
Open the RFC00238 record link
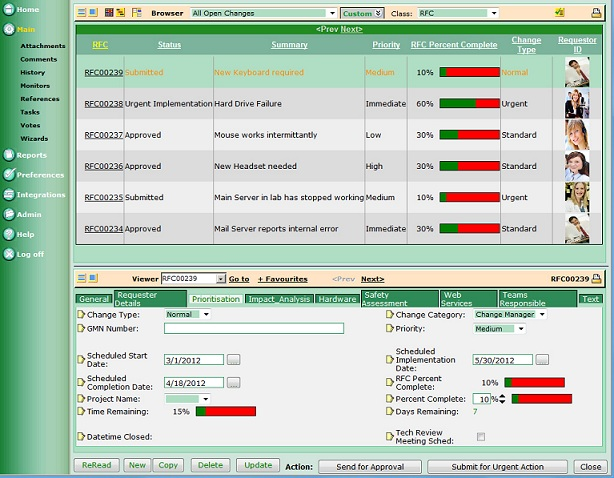click(x=104, y=104)
